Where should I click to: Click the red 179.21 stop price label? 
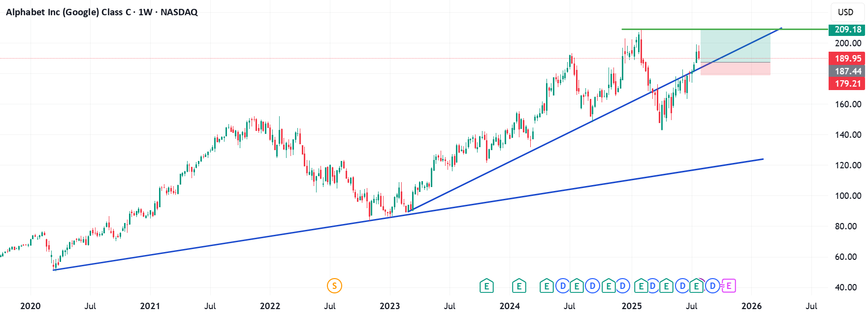click(x=847, y=84)
